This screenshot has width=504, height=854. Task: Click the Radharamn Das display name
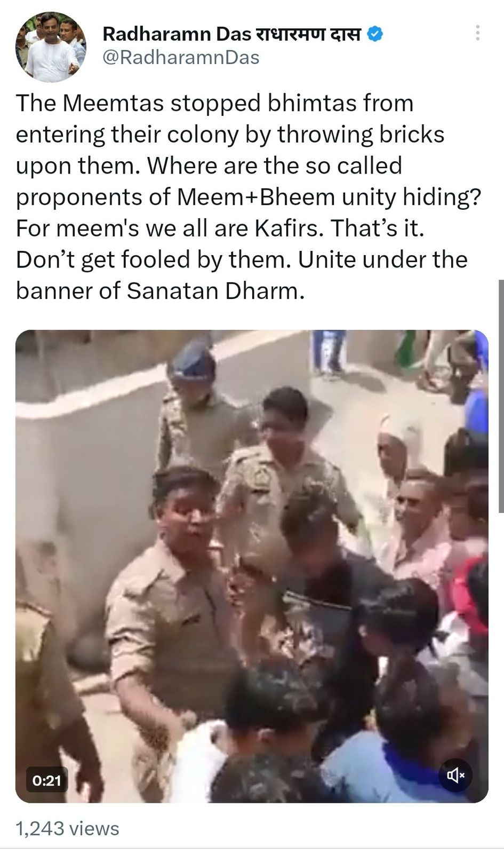pyautogui.click(x=177, y=34)
